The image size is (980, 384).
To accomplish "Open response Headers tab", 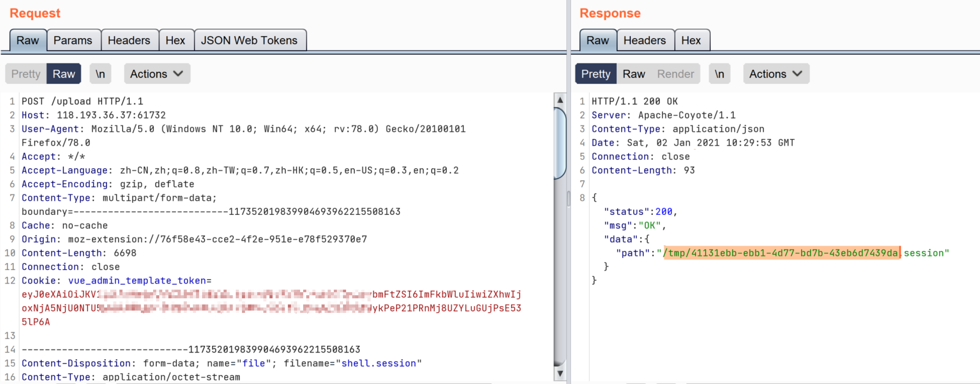I will point(644,40).
